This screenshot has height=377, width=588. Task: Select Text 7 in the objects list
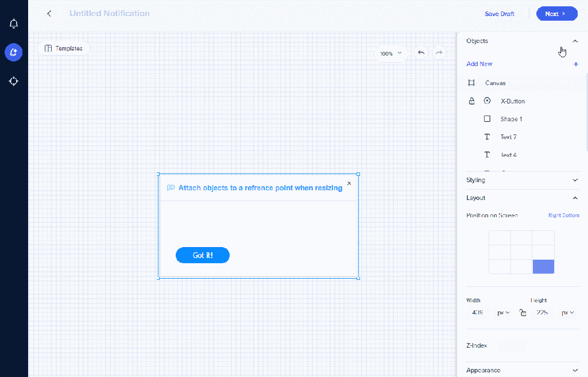508,137
